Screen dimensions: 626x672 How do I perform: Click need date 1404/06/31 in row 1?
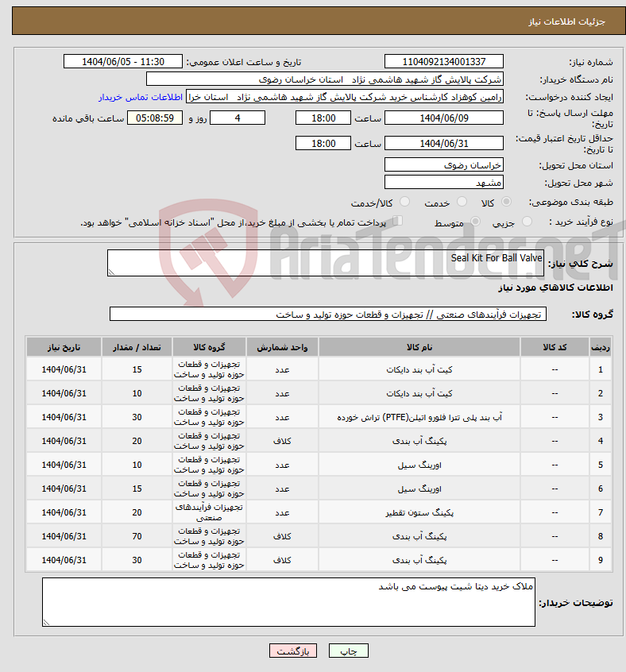pos(64,369)
